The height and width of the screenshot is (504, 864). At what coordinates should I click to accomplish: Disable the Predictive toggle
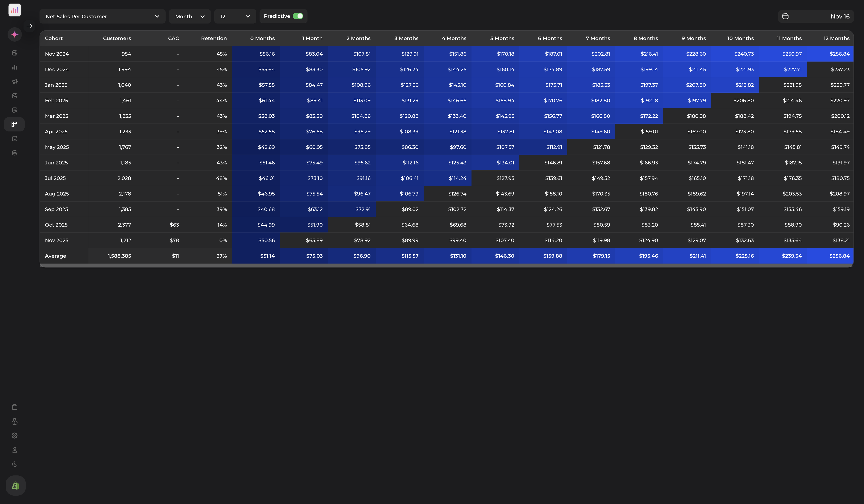tap(298, 16)
